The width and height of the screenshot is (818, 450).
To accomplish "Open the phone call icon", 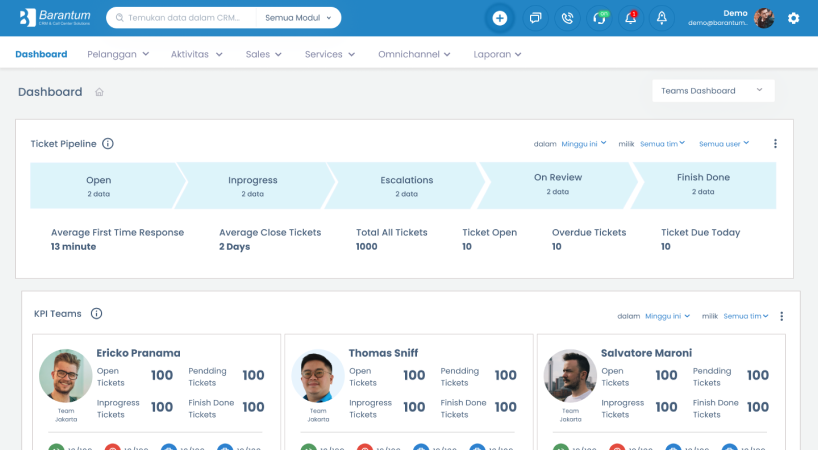I will [x=567, y=18].
